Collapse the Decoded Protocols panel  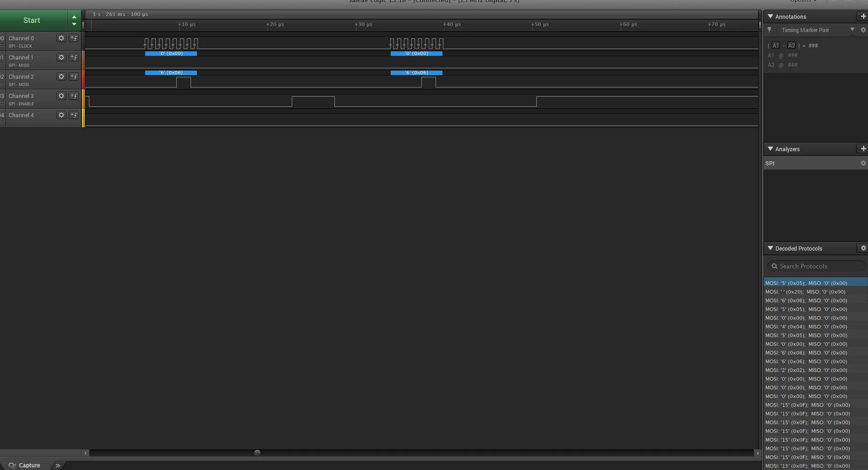pos(770,248)
